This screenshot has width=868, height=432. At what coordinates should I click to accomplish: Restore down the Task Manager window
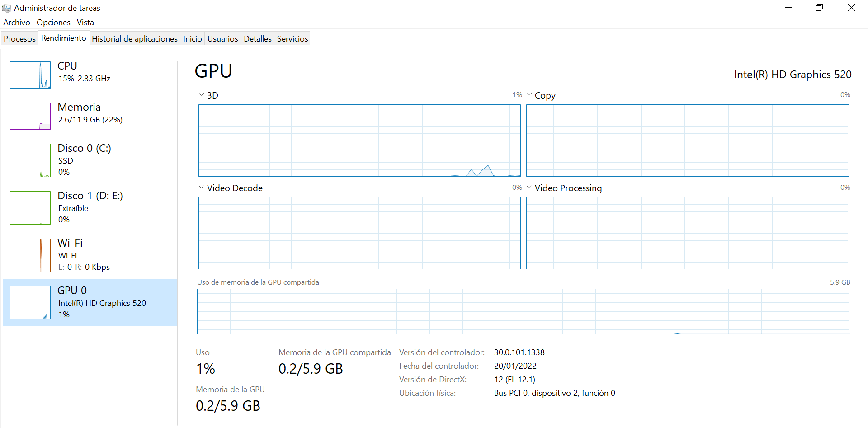[x=819, y=8]
